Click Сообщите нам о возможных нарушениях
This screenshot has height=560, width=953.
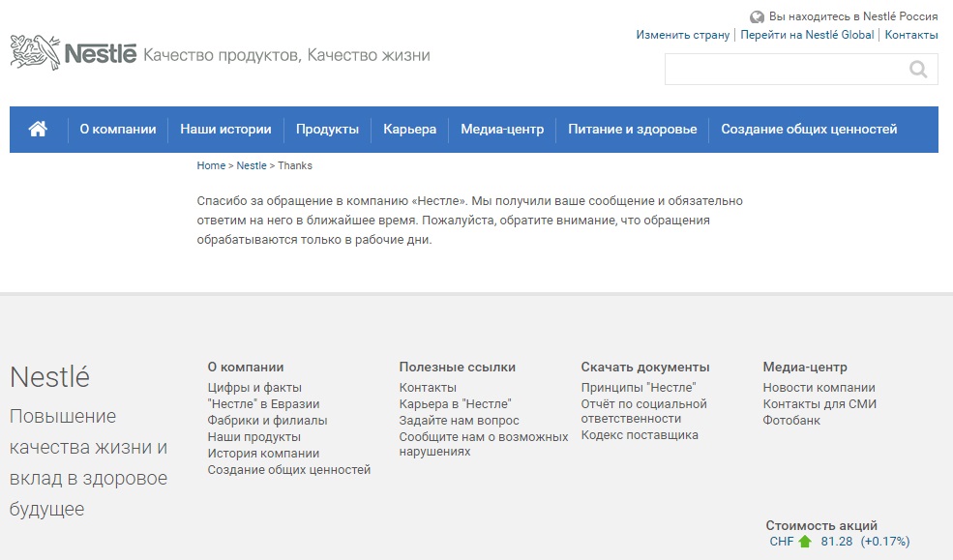point(483,444)
